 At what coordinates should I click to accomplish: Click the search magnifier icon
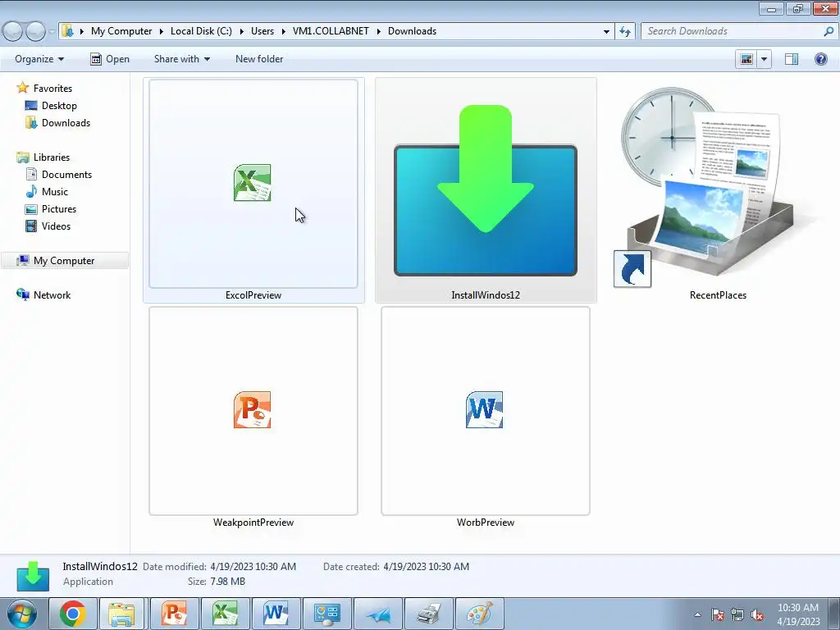(x=829, y=31)
